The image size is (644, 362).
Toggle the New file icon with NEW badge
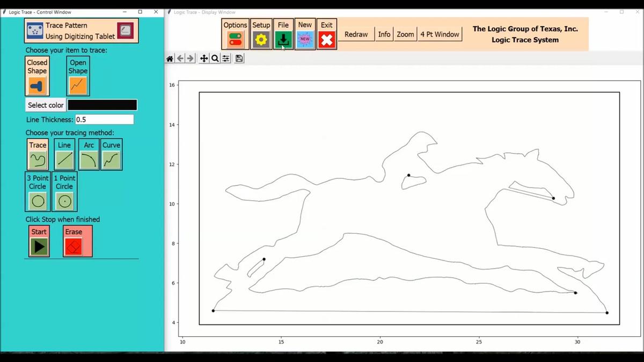click(x=305, y=33)
